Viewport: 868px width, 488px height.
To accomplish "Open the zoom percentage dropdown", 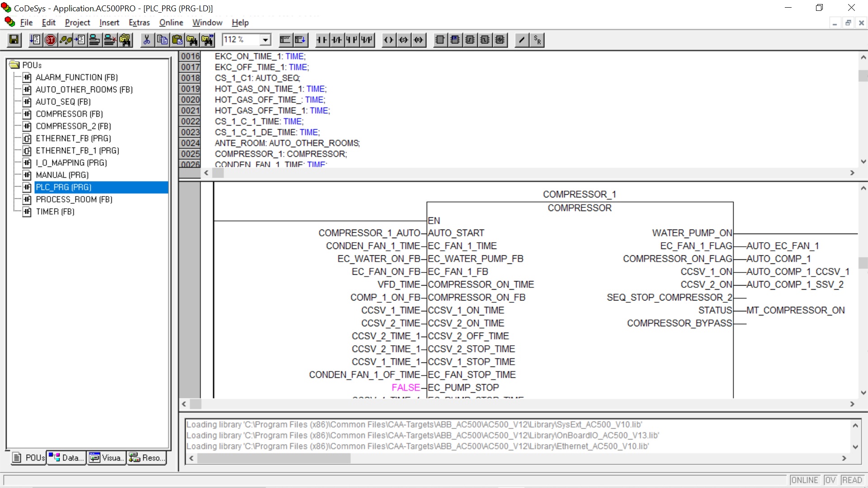I will pos(265,40).
